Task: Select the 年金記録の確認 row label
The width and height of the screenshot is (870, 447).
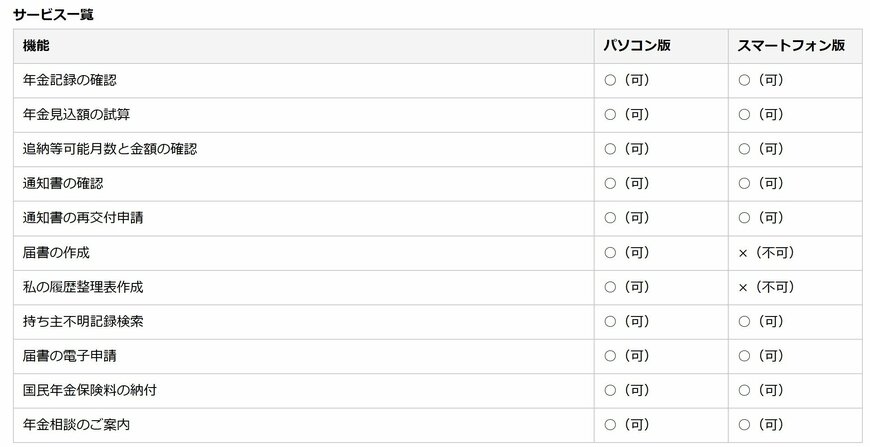Action: pyautogui.click(x=76, y=80)
